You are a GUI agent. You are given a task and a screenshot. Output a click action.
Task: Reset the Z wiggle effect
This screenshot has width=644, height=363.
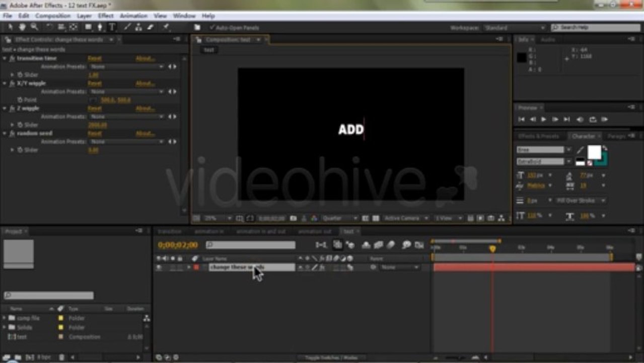point(94,108)
